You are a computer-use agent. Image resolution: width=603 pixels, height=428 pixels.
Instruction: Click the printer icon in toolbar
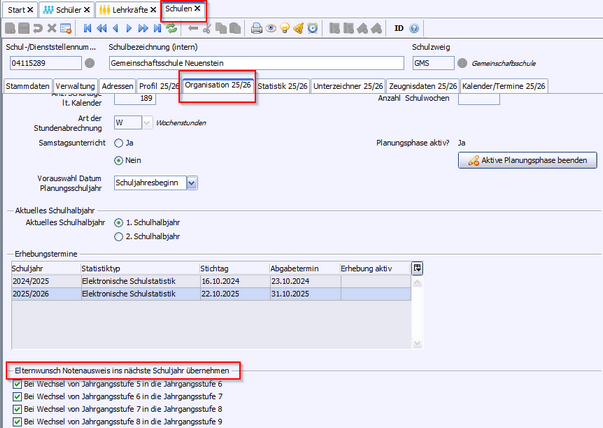(x=257, y=28)
